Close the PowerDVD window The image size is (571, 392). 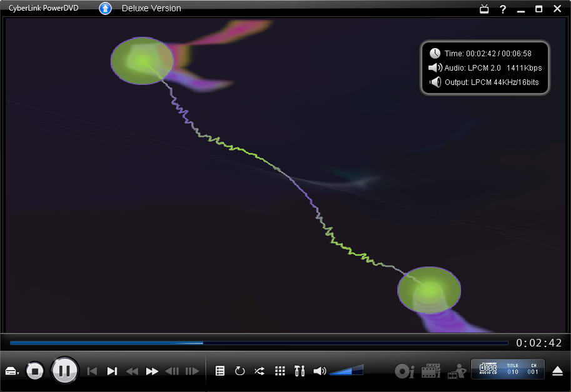[x=557, y=8]
